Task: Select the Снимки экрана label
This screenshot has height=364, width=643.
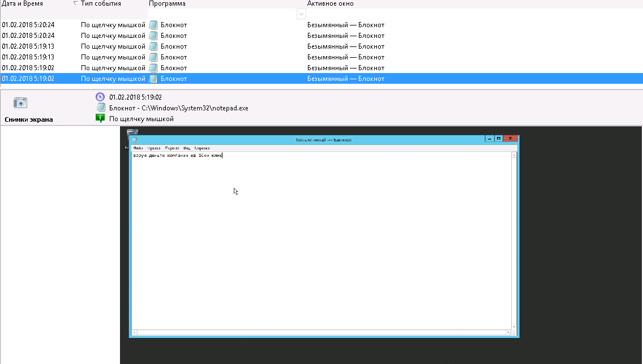Action: [28, 119]
